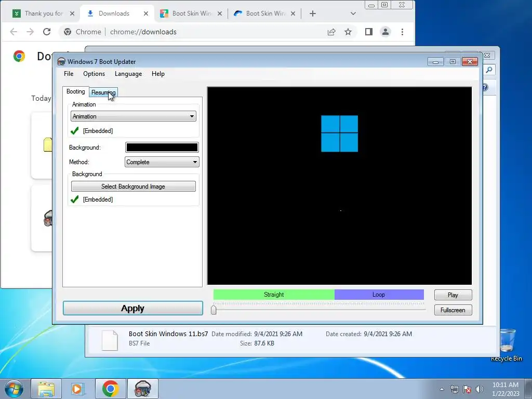Image resolution: width=532 pixels, height=399 pixels.
Task: Click the green Straight segment
Action: tap(274, 295)
